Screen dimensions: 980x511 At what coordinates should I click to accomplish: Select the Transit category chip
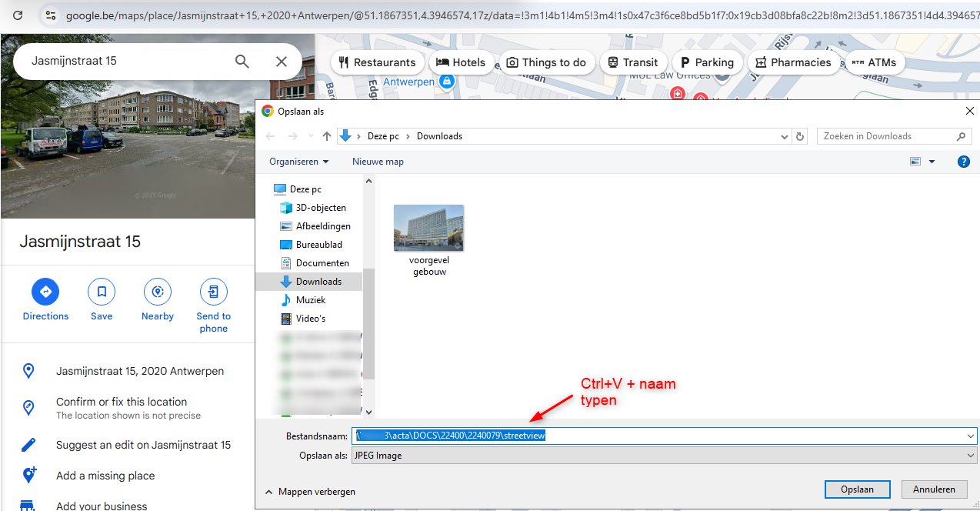point(633,62)
